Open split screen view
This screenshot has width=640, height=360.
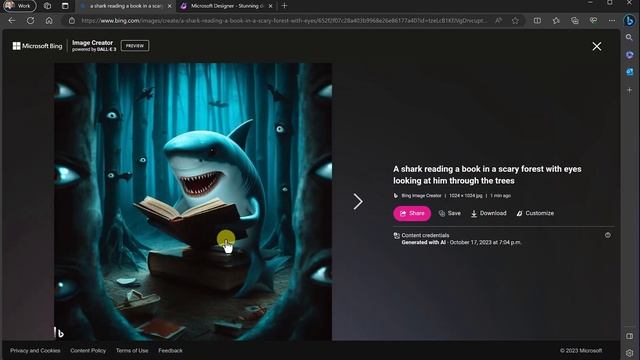[537, 20]
